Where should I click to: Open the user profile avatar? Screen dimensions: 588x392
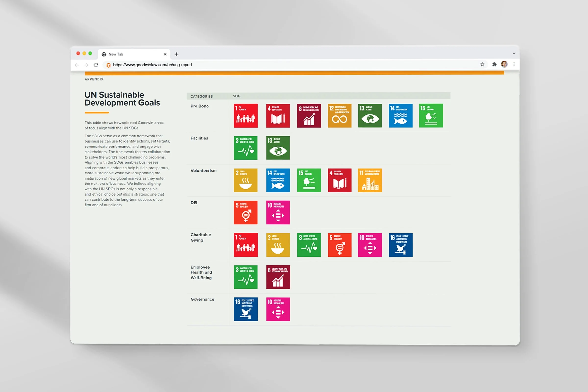[x=504, y=64]
